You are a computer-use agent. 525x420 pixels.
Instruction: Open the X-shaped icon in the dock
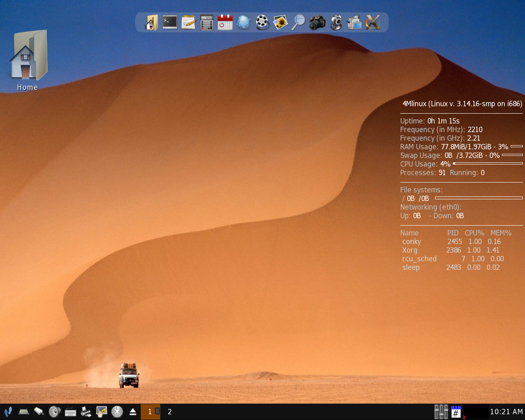tap(373, 22)
